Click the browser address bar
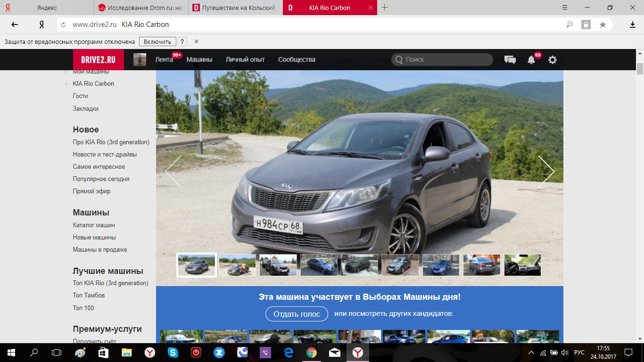This screenshot has height=362, width=644. click(x=311, y=25)
